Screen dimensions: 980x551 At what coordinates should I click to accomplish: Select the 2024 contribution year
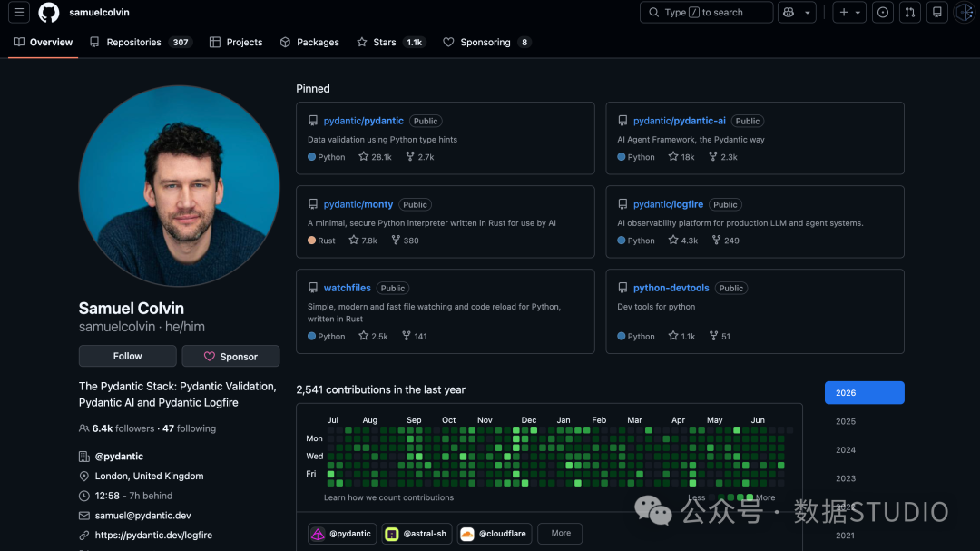(x=865, y=449)
